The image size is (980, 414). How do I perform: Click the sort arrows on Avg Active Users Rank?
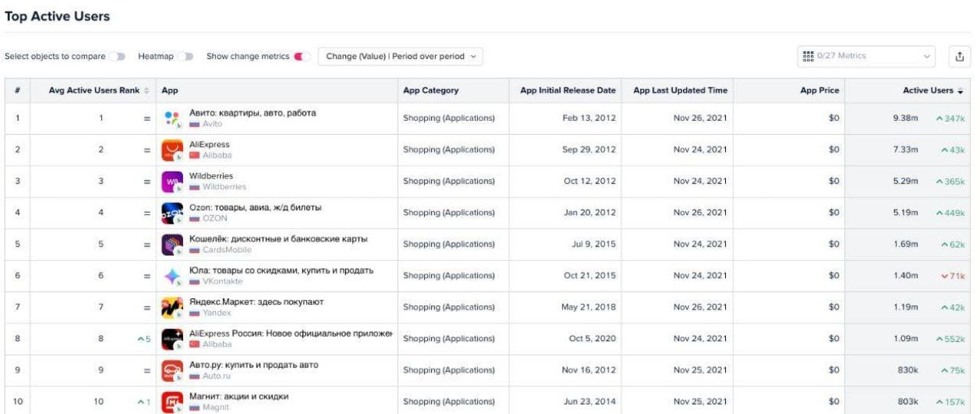147,90
